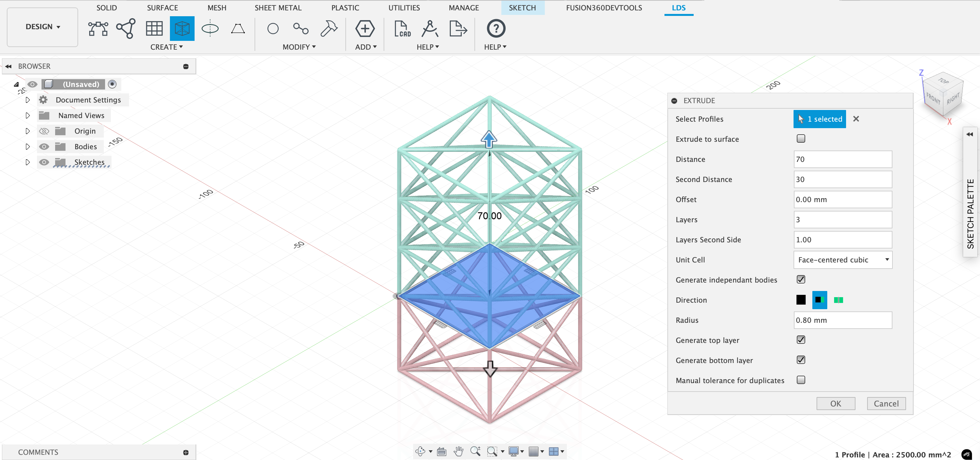Click the grid table icon in Create group

pos(154,29)
